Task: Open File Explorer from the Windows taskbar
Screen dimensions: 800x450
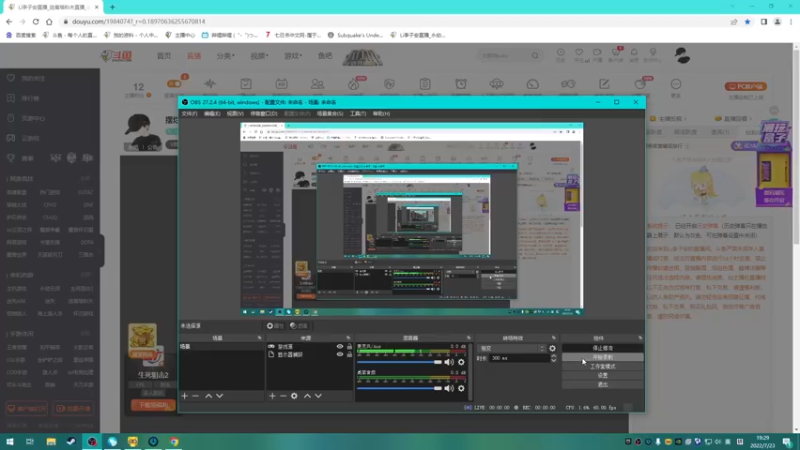Action: point(51,441)
